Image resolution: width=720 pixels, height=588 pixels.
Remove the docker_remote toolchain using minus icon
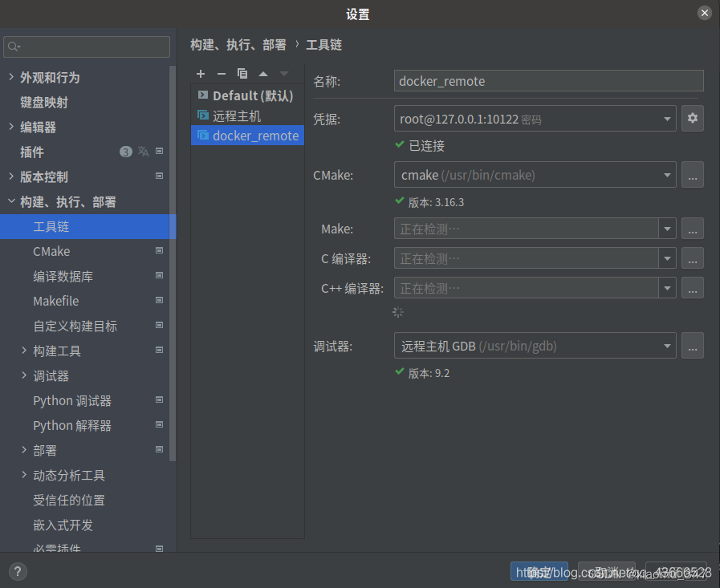(222, 74)
